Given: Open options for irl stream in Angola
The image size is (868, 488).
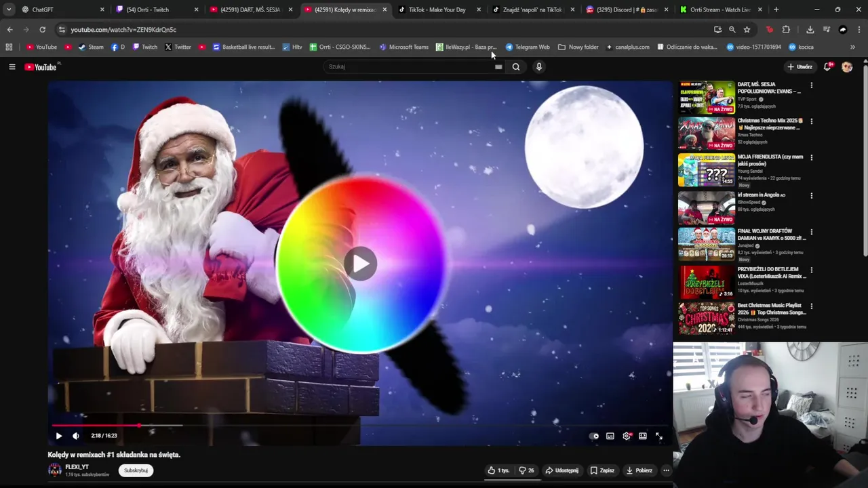Looking at the screenshot, I should click(811, 196).
